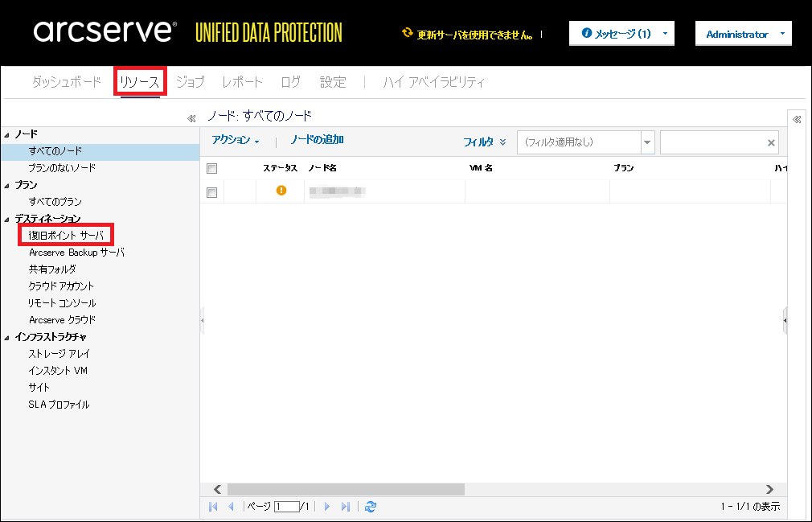Go to the previous page of nodes
Viewport: 812px width, 522px height.
[x=232, y=507]
